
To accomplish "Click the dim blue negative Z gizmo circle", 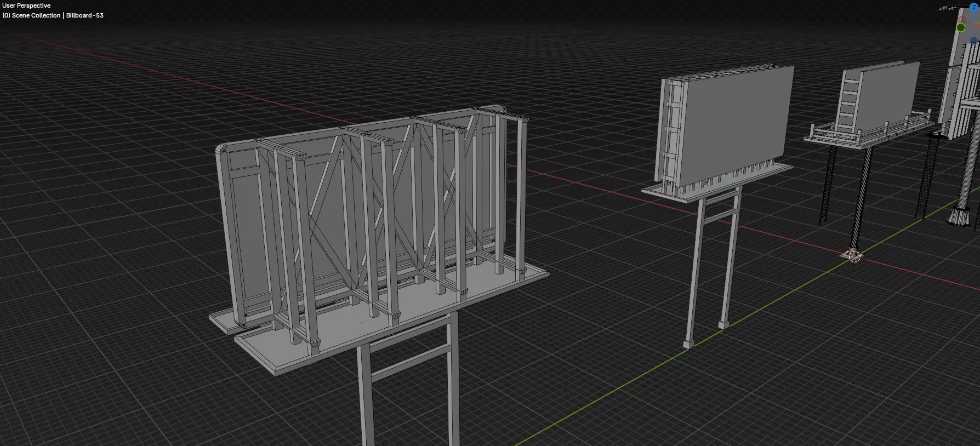I will pos(974,41).
